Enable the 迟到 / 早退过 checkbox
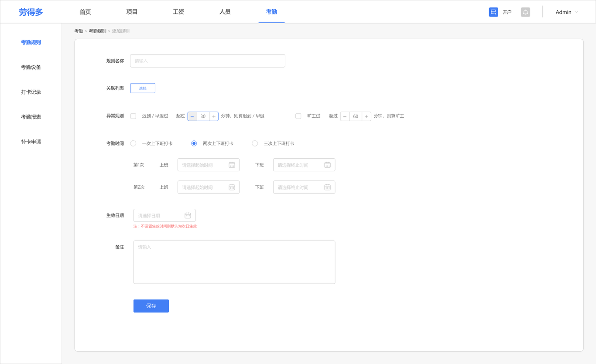The height and width of the screenshot is (364, 596). click(133, 116)
